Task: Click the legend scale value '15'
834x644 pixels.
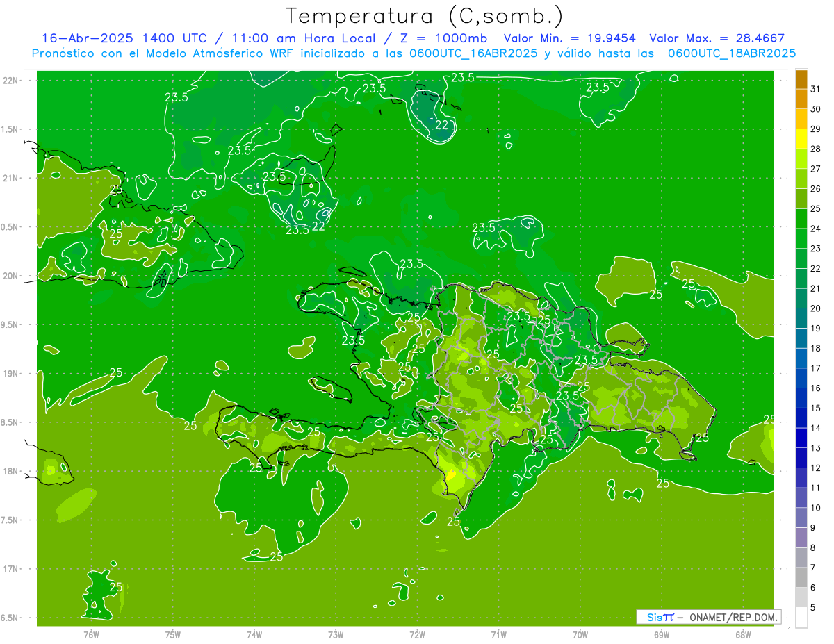Action: tap(816, 408)
